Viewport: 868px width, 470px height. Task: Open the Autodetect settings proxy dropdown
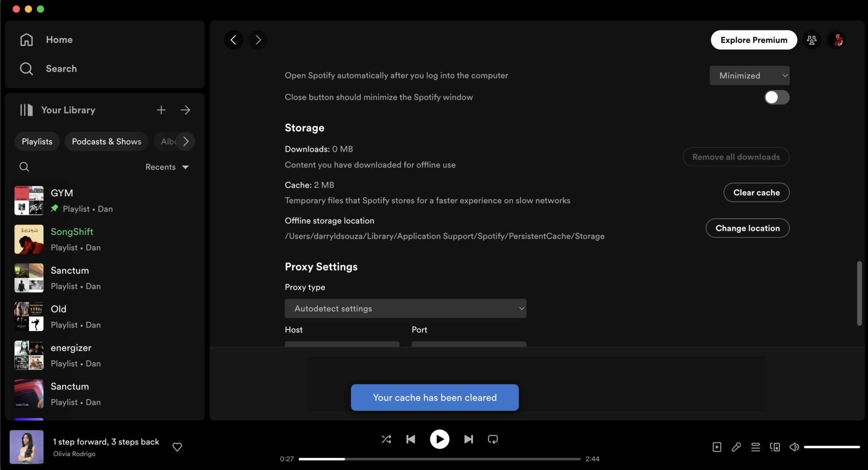click(406, 309)
